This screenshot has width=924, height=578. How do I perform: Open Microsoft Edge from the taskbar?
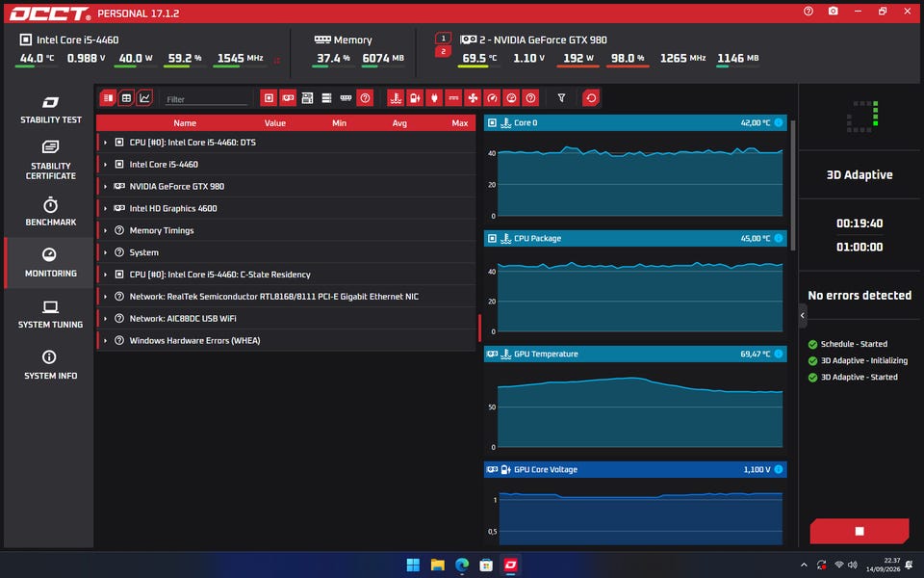[x=462, y=565]
